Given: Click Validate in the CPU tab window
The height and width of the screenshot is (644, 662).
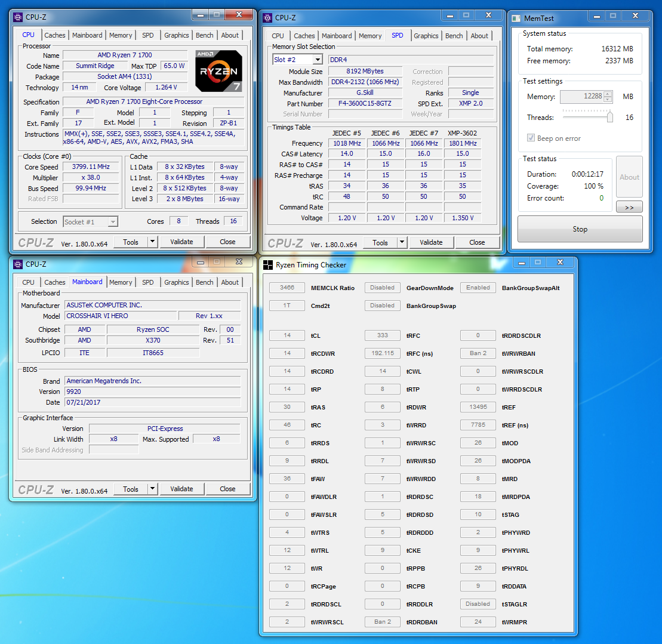Looking at the screenshot, I should click(181, 242).
